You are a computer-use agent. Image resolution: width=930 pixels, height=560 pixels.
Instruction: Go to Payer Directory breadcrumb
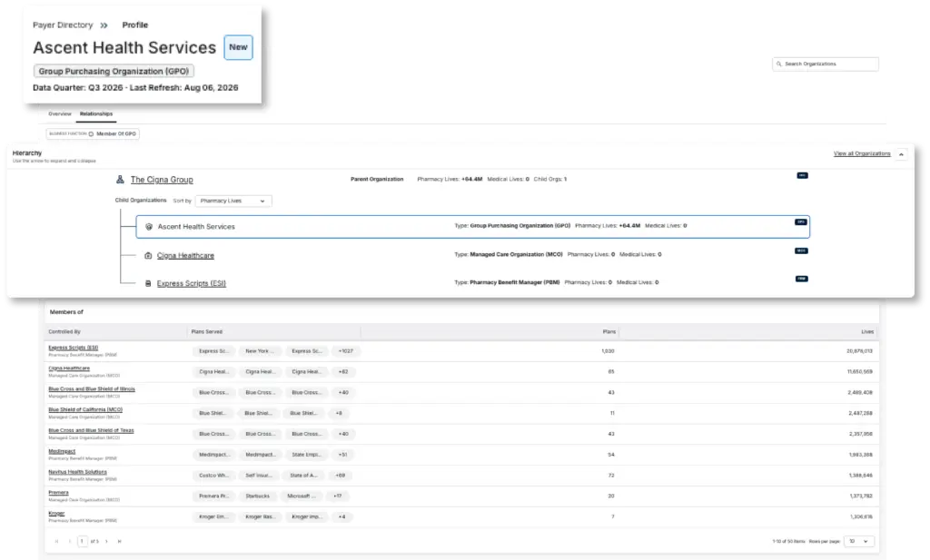pyautogui.click(x=63, y=25)
